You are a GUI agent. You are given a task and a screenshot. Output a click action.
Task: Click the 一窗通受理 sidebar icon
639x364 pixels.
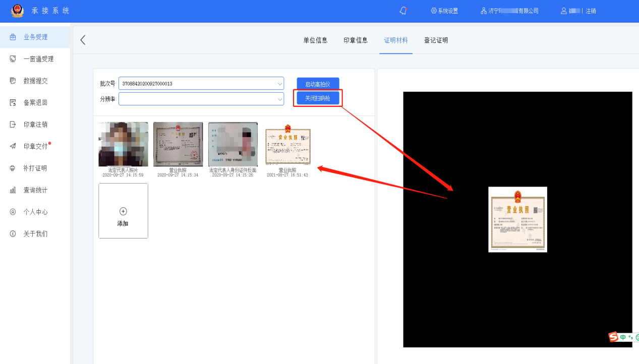[x=13, y=59]
